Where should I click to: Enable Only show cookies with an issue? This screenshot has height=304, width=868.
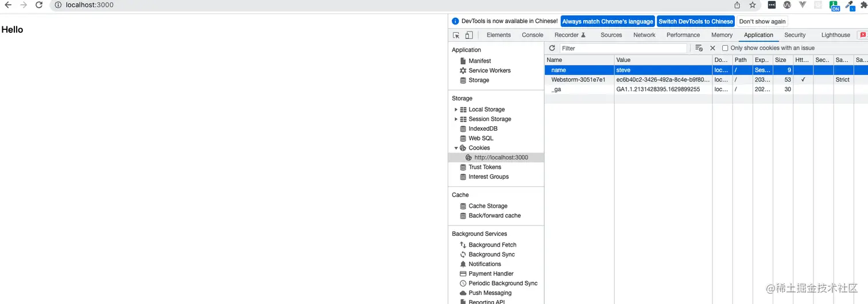coord(725,48)
